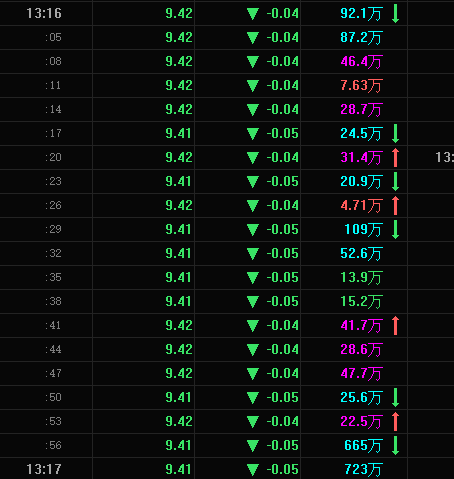Click red up arrow beside 41.7万

pos(396,325)
